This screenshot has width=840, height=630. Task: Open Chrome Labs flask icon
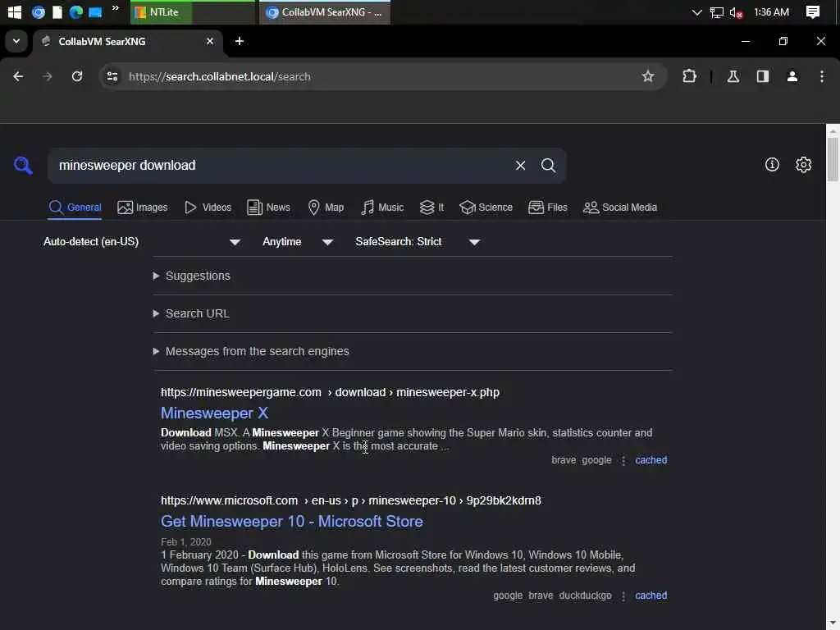(733, 76)
